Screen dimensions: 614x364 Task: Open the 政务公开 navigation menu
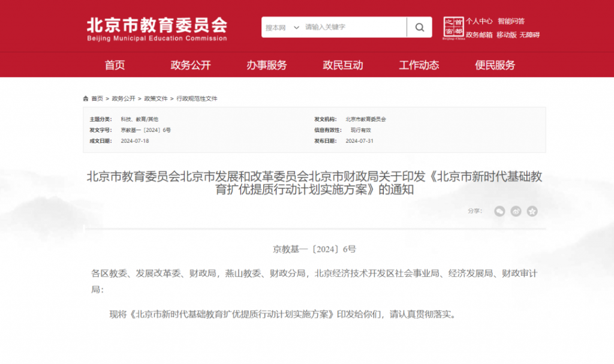point(191,65)
